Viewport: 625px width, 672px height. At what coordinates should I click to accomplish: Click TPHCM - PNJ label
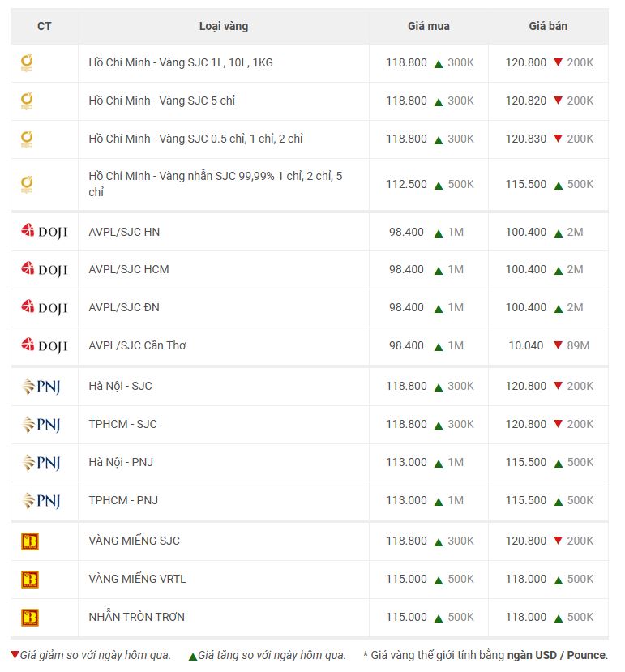coord(123,501)
